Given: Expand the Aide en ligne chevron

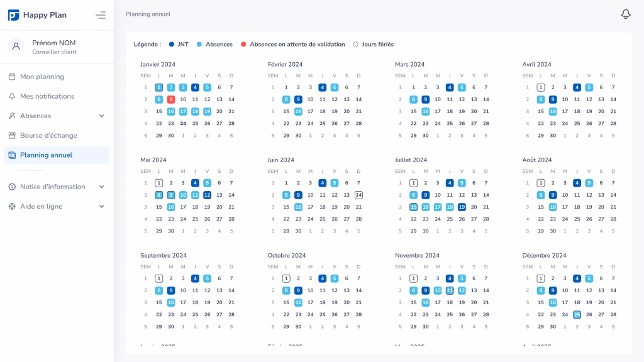Looking at the screenshot, I should pos(101,206).
